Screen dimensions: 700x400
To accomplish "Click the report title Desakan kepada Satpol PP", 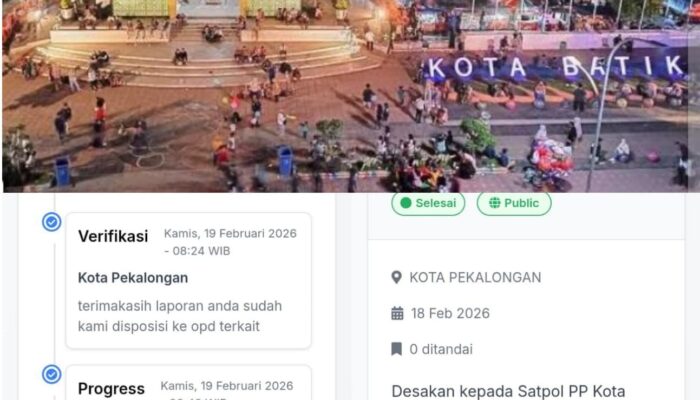I will [508, 392].
